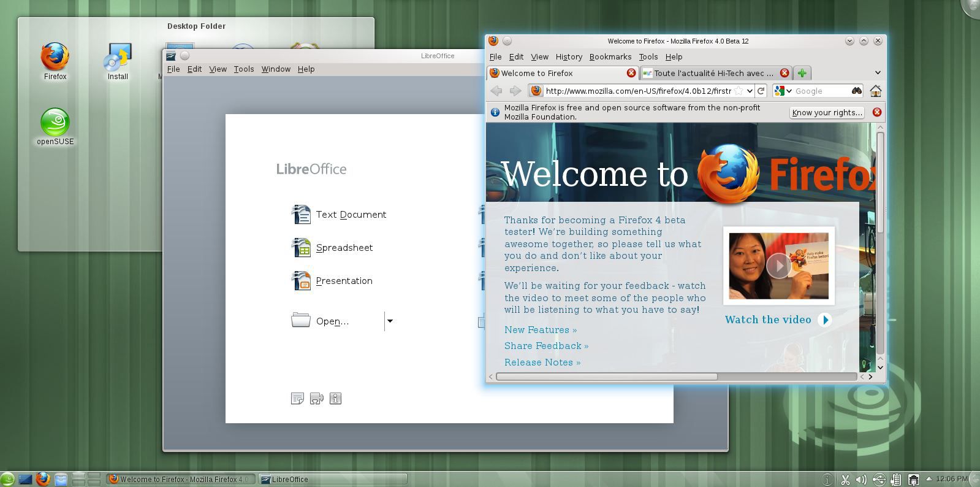Viewport: 980px width, 487px height.
Task: Click the clock in the panel
Action: tap(952, 479)
